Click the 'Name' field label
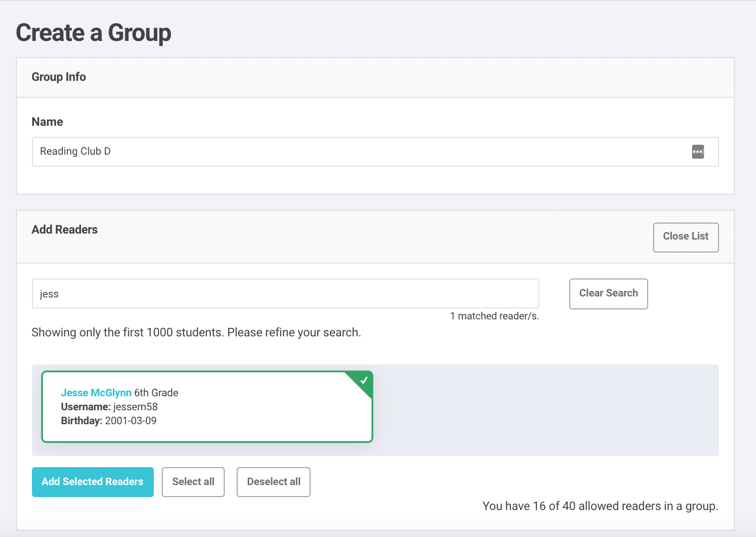Screen dimensions: 756x537 click(x=47, y=122)
